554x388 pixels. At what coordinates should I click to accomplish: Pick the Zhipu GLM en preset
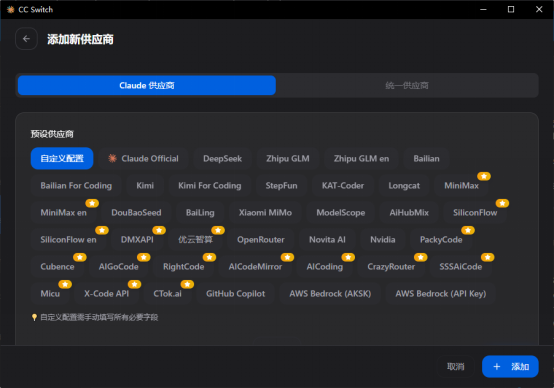tap(361, 158)
